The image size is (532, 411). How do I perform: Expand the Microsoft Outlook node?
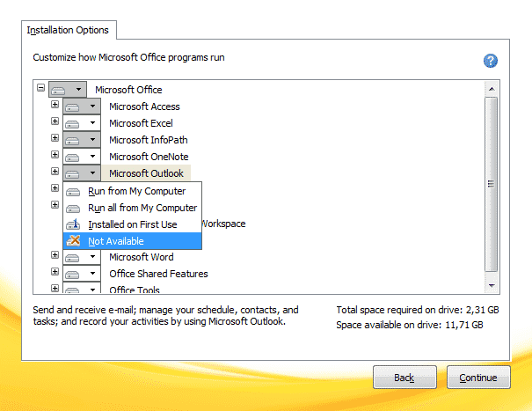[x=55, y=172]
